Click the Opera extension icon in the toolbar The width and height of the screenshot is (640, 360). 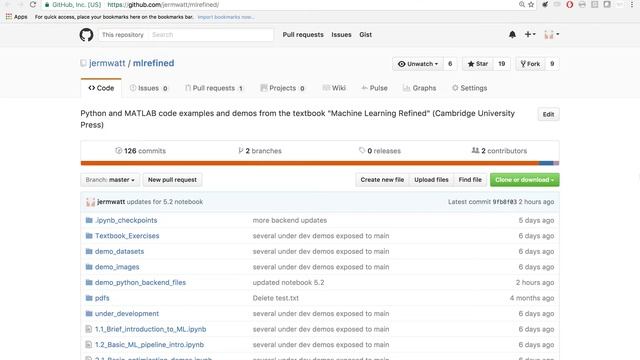570,4
